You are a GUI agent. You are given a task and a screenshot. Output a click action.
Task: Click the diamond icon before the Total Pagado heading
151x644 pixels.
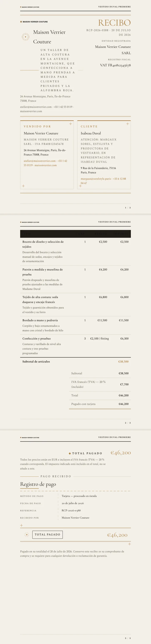coord(70,453)
